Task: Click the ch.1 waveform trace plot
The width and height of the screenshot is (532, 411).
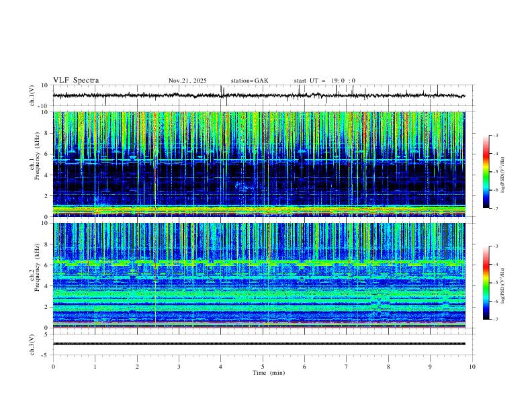Action: coord(259,95)
